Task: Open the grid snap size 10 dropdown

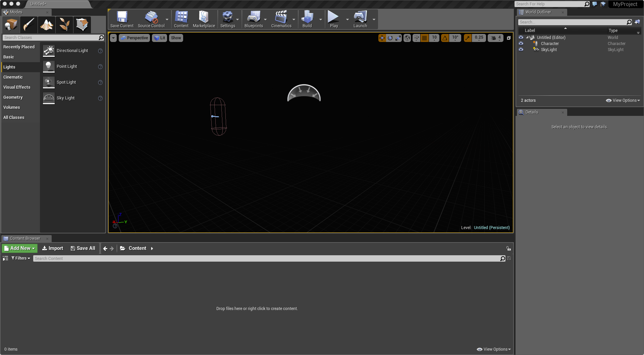Action: click(434, 38)
